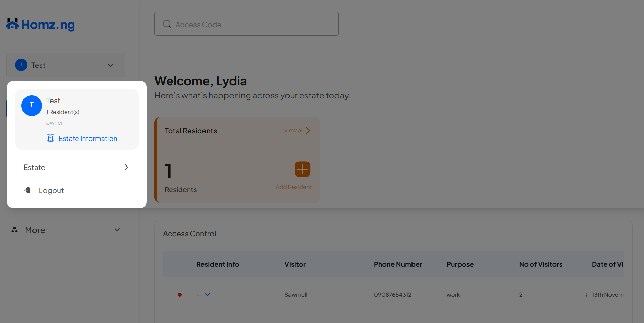The height and width of the screenshot is (323, 644).
Task: Click the Homz.ng logo
Action: 40,24
